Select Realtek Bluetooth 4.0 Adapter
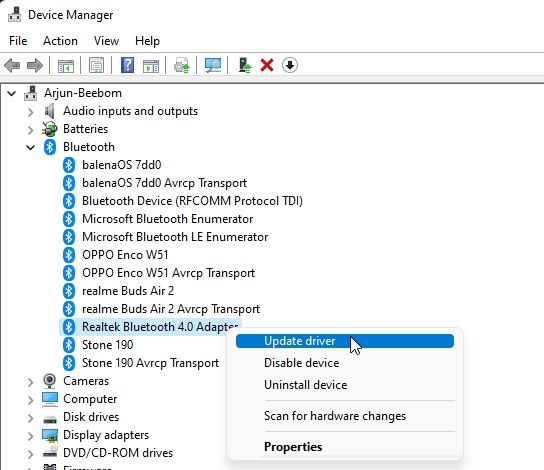The width and height of the screenshot is (544, 470). (160, 327)
